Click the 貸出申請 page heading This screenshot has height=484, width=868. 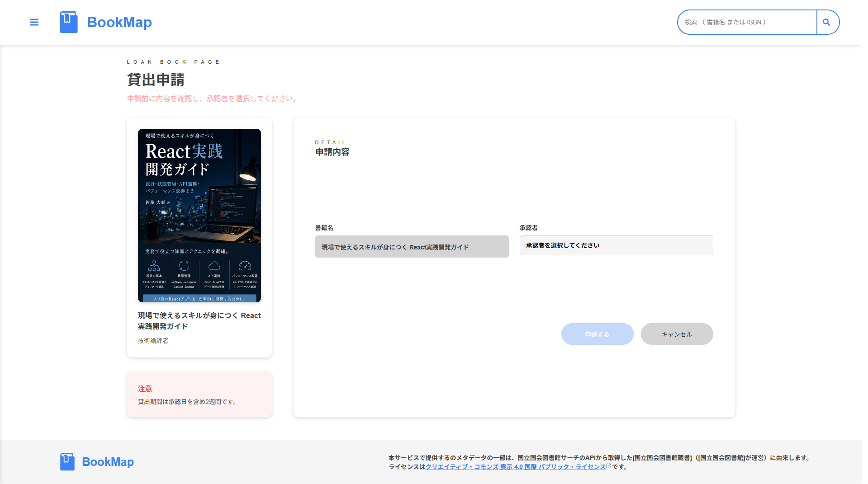click(156, 80)
